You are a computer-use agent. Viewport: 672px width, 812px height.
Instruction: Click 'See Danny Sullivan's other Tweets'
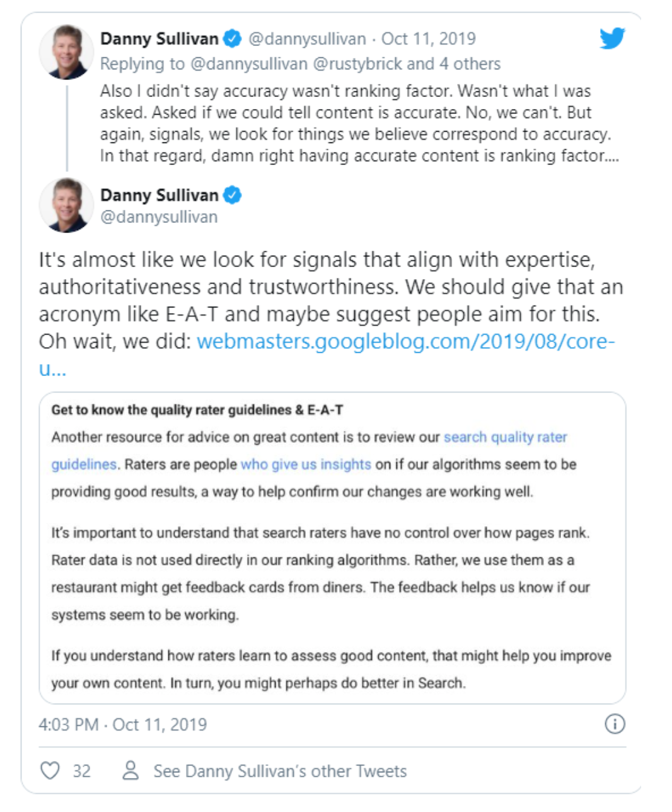point(280,771)
